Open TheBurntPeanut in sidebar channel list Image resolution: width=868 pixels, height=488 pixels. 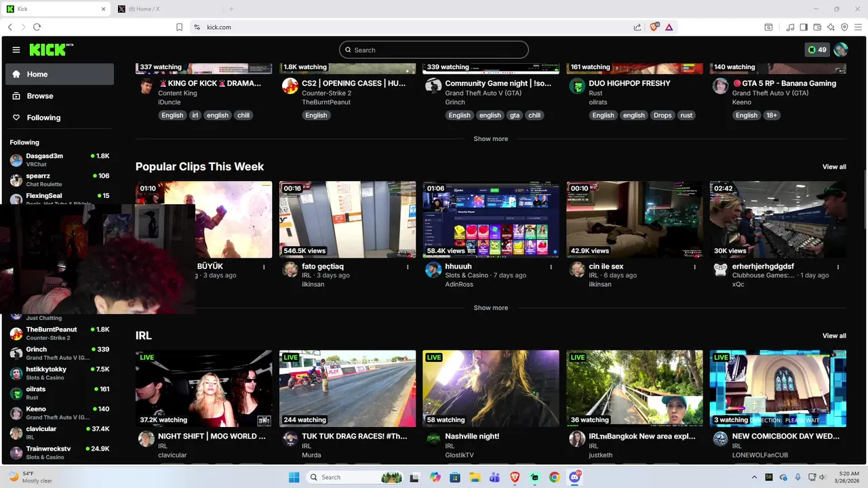click(x=60, y=333)
